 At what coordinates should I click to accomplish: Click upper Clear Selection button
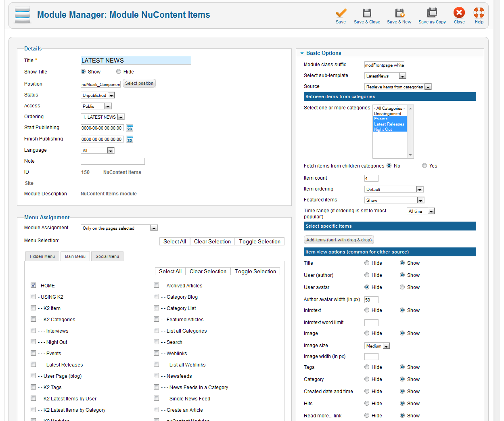click(212, 241)
